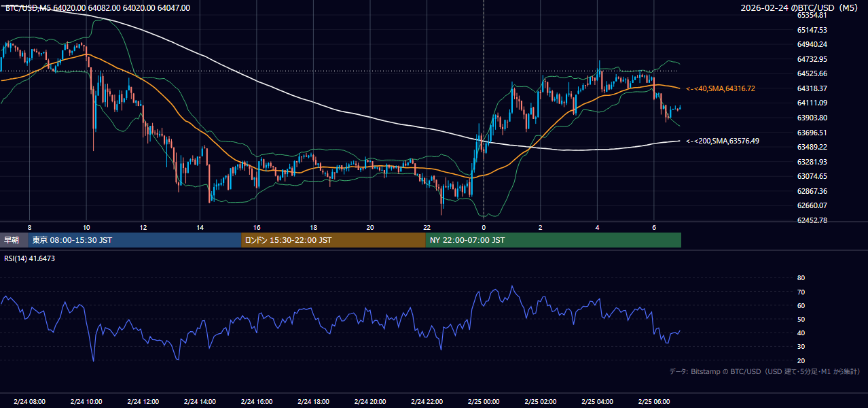Click RSI axis level 20

click(x=801, y=360)
